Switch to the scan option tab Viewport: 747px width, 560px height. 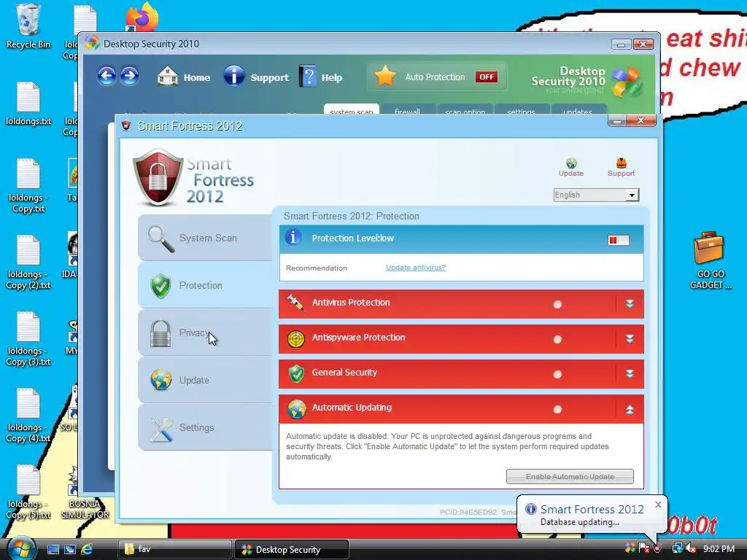[465, 110]
